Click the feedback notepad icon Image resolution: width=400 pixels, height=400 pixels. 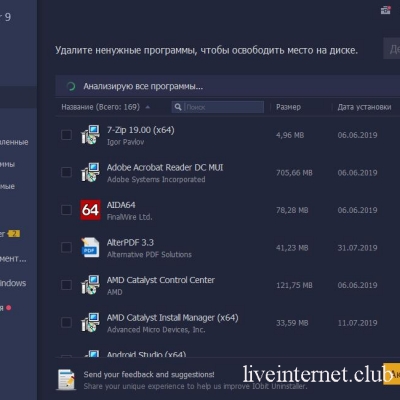click(66, 380)
